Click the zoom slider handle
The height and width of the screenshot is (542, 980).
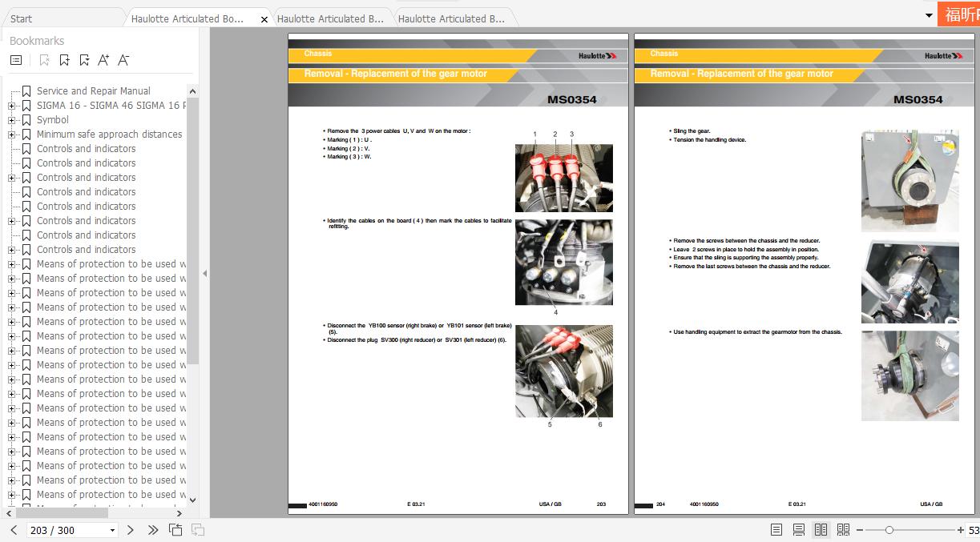pyautogui.click(x=889, y=530)
